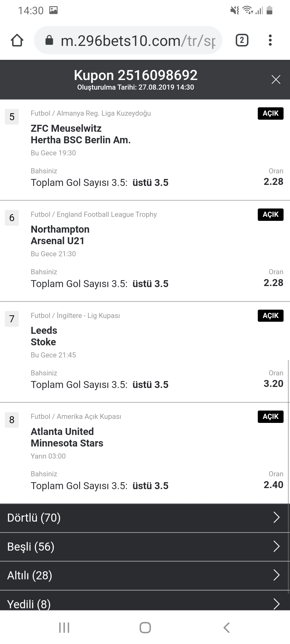The height and width of the screenshot is (644, 290).
Task: Tap Android home navigation button
Action: [x=145, y=628]
